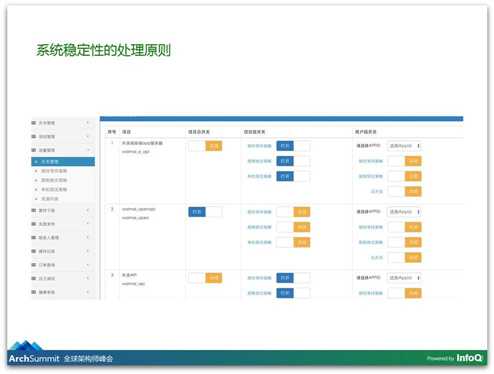This screenshot has height=374, width=494.
Task: Toggle first user-group switch under row 1 AppId select
Action: 405,161
